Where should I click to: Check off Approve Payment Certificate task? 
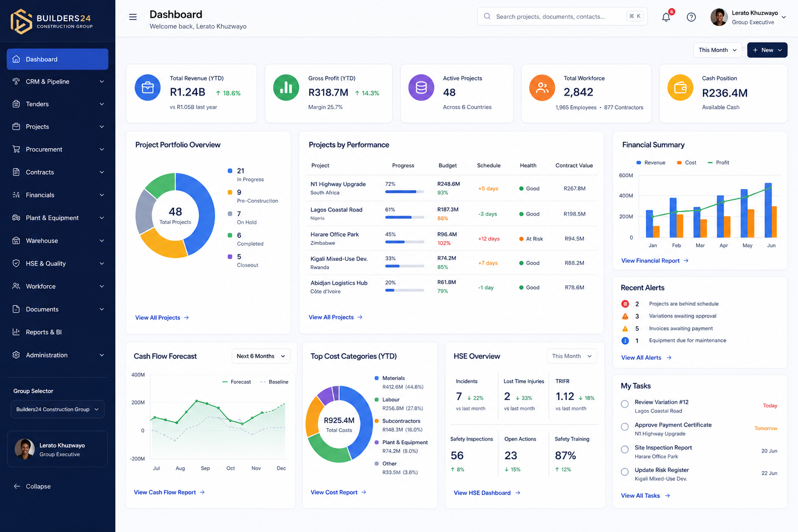(625, 427)
